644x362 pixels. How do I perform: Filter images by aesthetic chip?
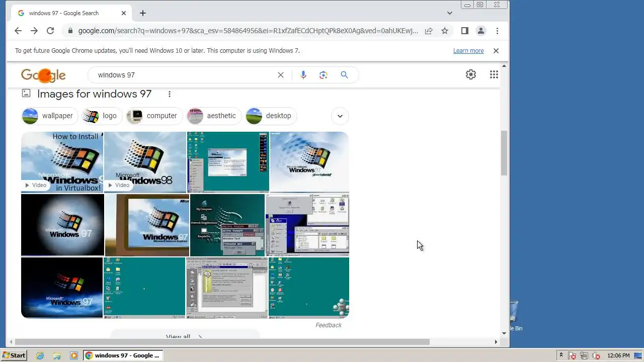214,116
